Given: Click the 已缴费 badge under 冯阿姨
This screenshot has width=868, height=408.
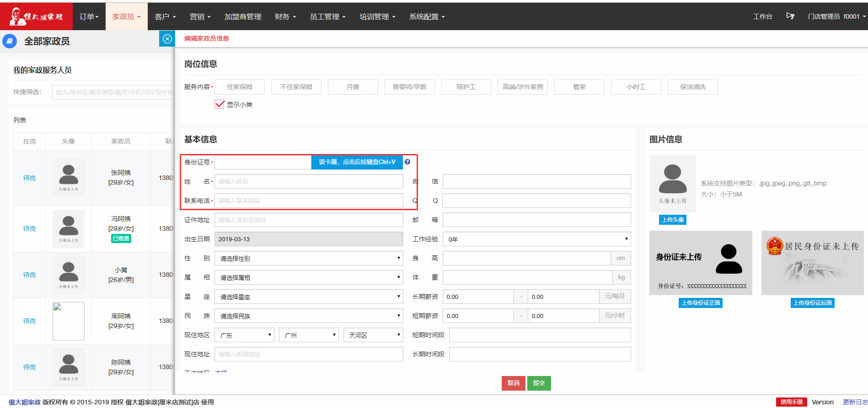Looking at the screenshot, I should tap(121, 238).
